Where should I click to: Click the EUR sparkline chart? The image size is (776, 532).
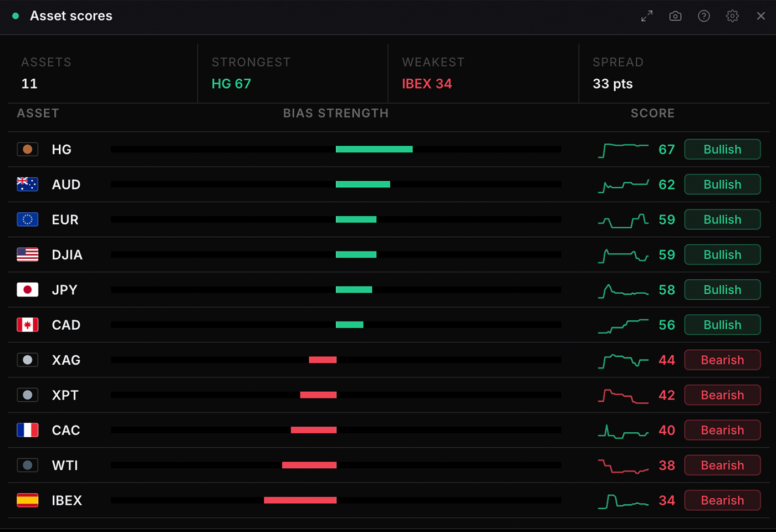624,221
